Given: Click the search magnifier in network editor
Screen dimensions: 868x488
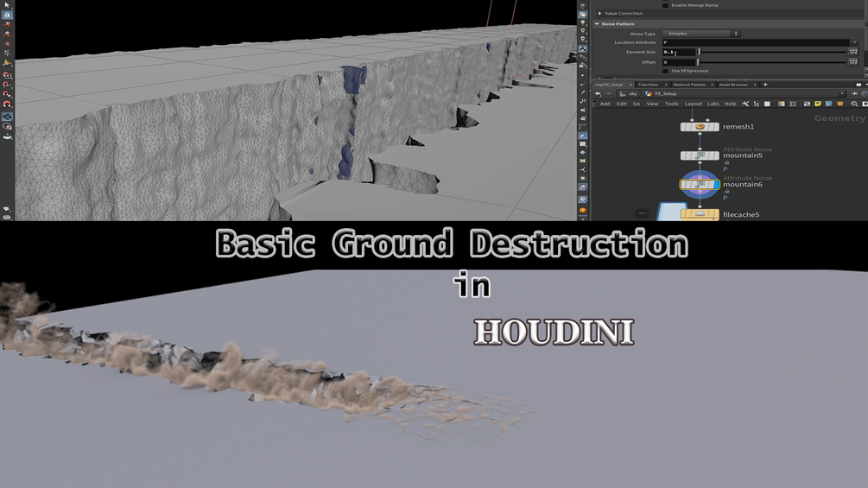Looking at the screenshot, I should click(854, 104).
